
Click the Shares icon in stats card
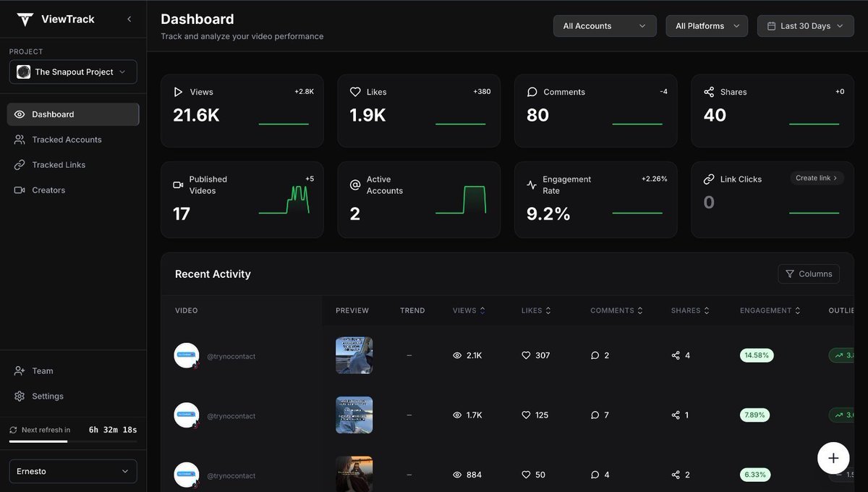click(709, 92)
